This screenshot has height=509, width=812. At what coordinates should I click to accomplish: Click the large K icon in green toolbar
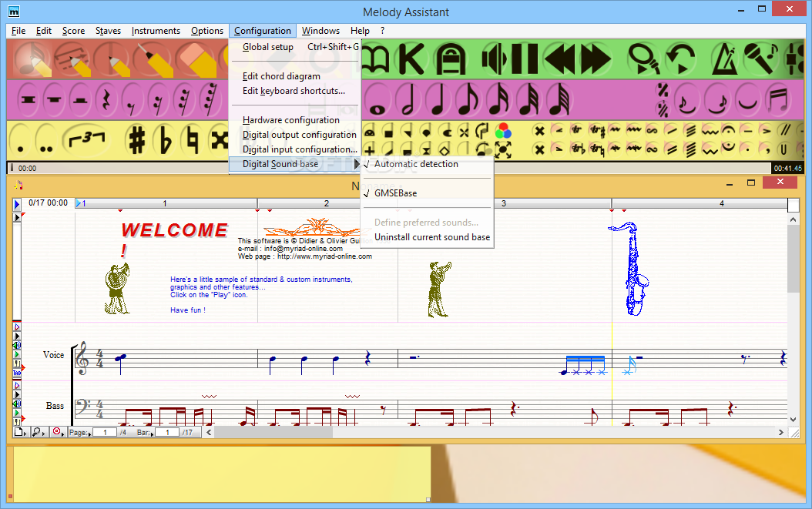click(x=410, y=59)
